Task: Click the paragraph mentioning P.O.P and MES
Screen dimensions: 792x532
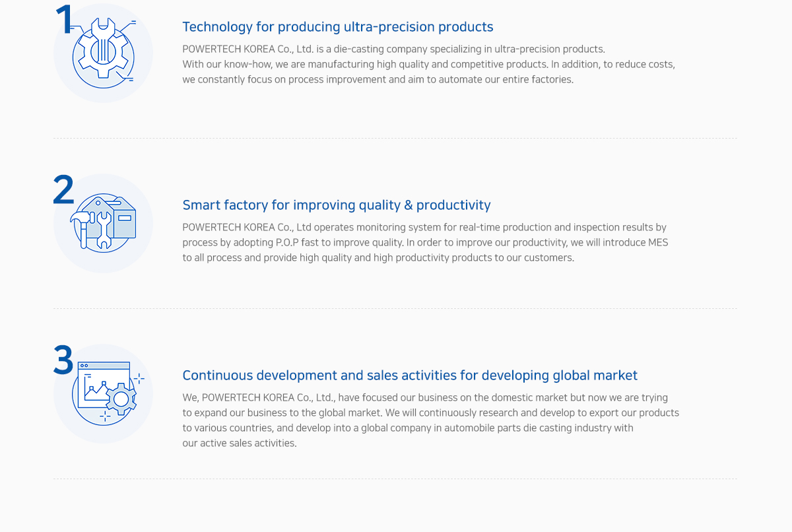Action: 425,242
